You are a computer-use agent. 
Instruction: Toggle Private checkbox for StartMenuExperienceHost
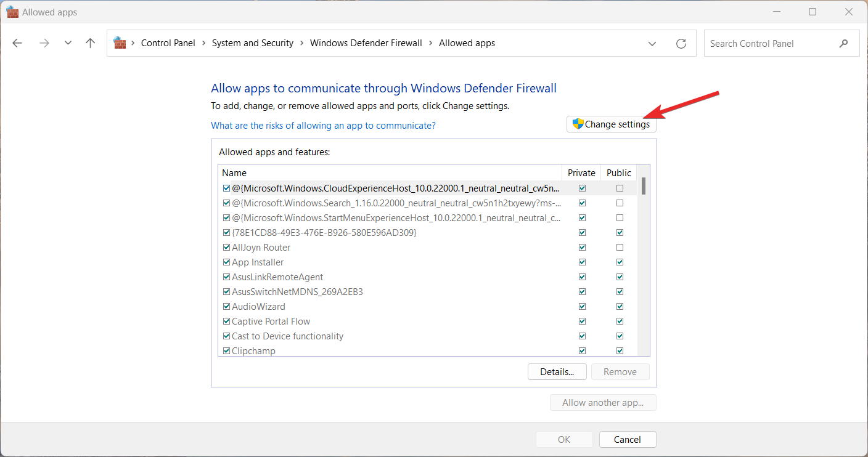pyautogui.click(x=582, y=217)
